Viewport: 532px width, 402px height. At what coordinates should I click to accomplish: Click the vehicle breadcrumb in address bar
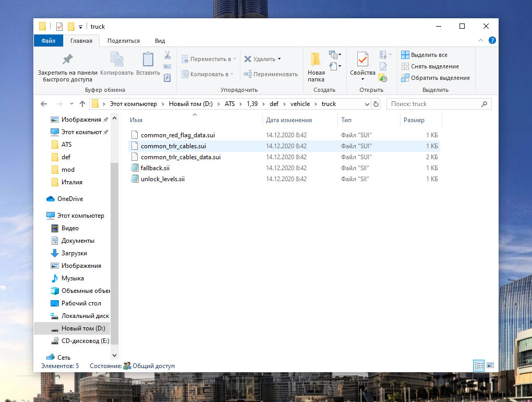pos(300,104)
